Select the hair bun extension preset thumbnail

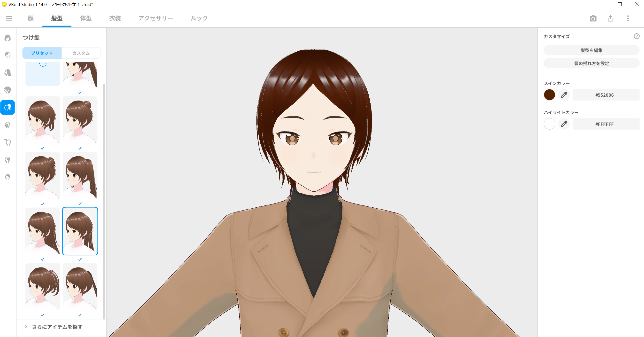click(x=80, y=120)
